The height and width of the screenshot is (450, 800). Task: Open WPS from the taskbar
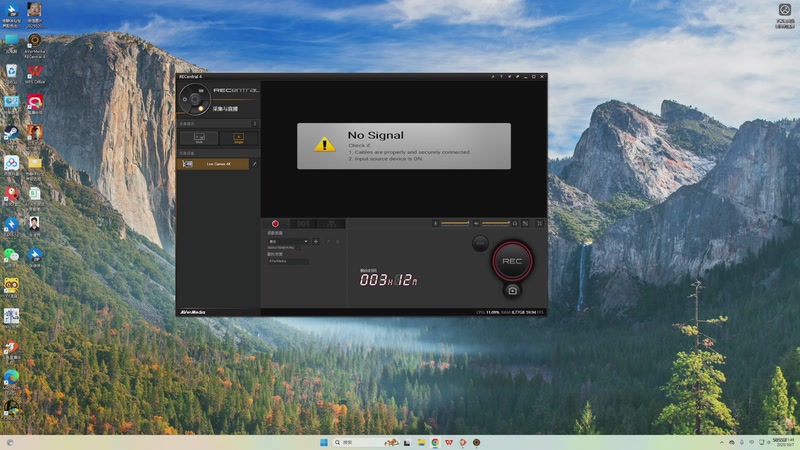[448, 442]
